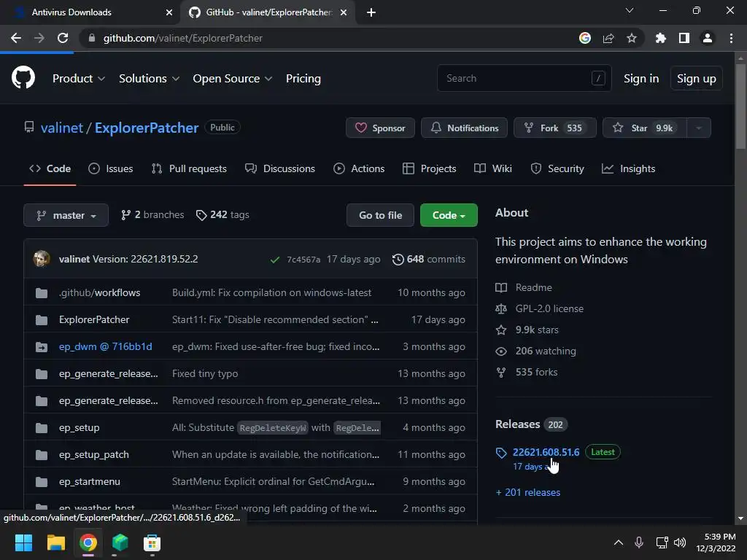Open the ep_setup_patch folder

point(94,454)
